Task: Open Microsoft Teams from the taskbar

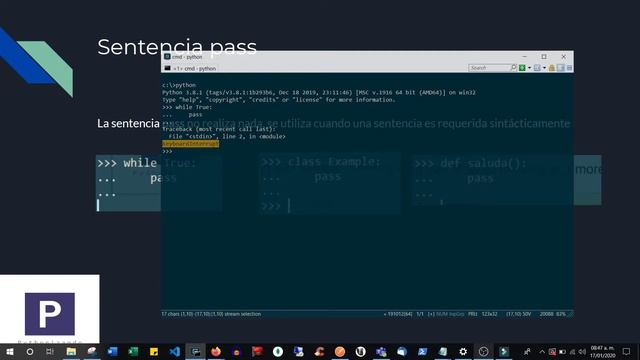Action: coord(381,351)
